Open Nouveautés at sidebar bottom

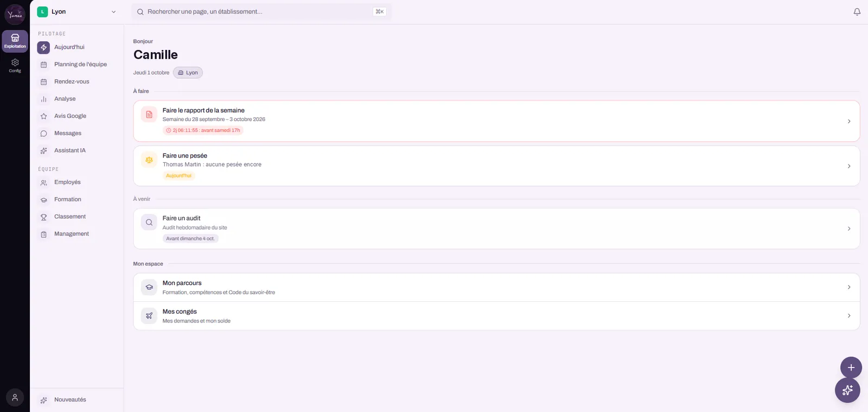tap(77, 400)
